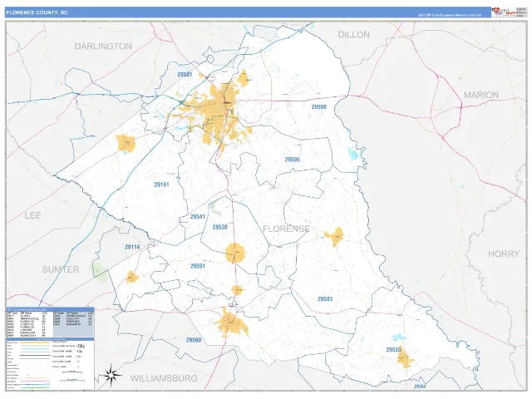
Task: Click ZIP code label 29560
Action: pyautogui.click(x=194, y=340)
